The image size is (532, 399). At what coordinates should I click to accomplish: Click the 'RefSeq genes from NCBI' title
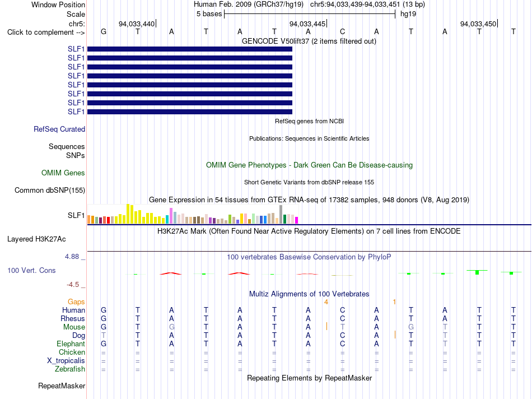pyautogui.click(x=310, y=121)
